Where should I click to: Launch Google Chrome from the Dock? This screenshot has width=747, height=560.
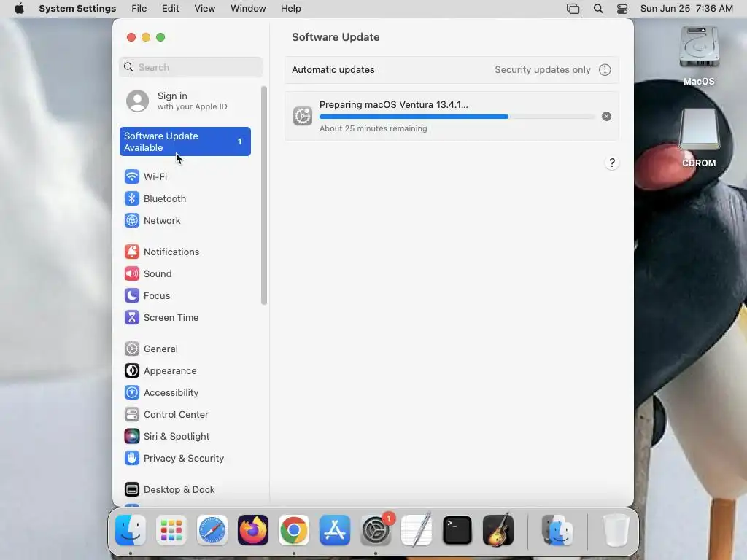(x=294, y=530)
